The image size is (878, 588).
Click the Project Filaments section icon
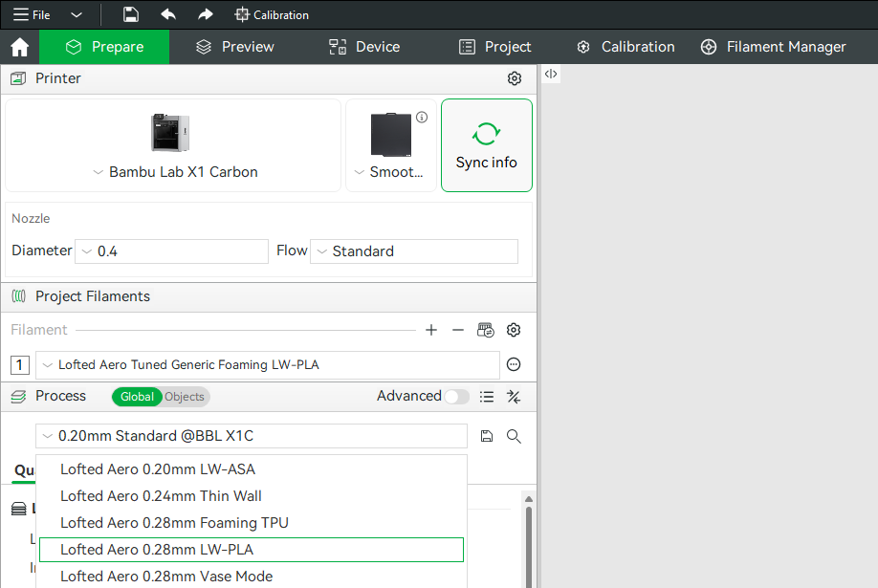pos(18,296)
